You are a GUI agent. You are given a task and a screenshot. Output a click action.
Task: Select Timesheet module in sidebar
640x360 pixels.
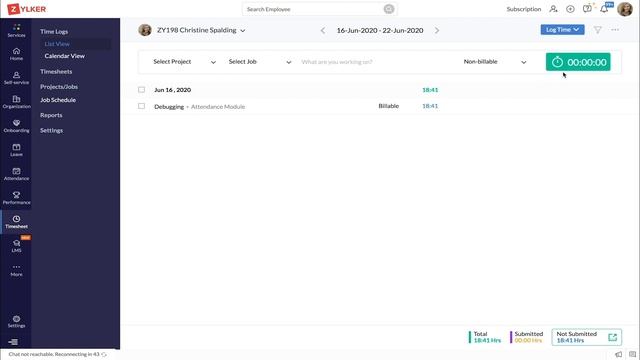click(16, 222)
